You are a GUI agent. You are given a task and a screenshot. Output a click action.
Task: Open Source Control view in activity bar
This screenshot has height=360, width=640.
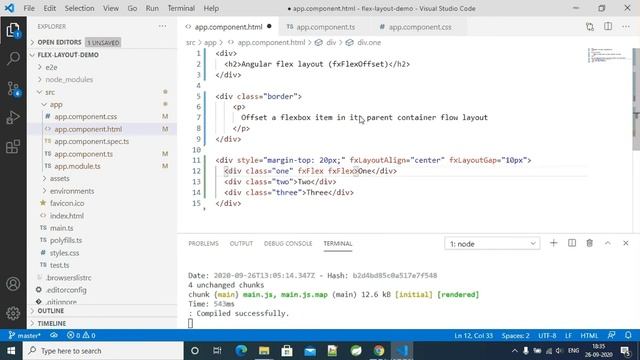[x=13, y=88]
